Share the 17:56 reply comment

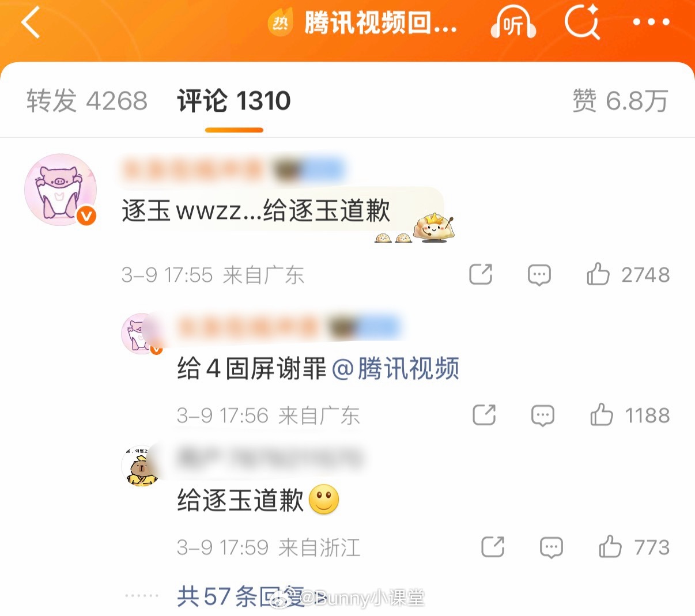[x=484, y=415]
